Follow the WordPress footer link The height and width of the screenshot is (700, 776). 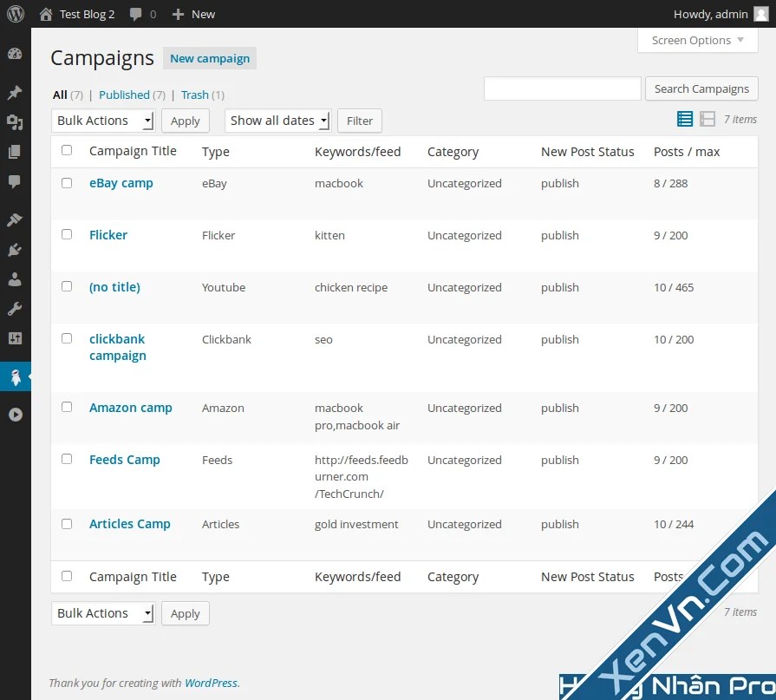211,684
